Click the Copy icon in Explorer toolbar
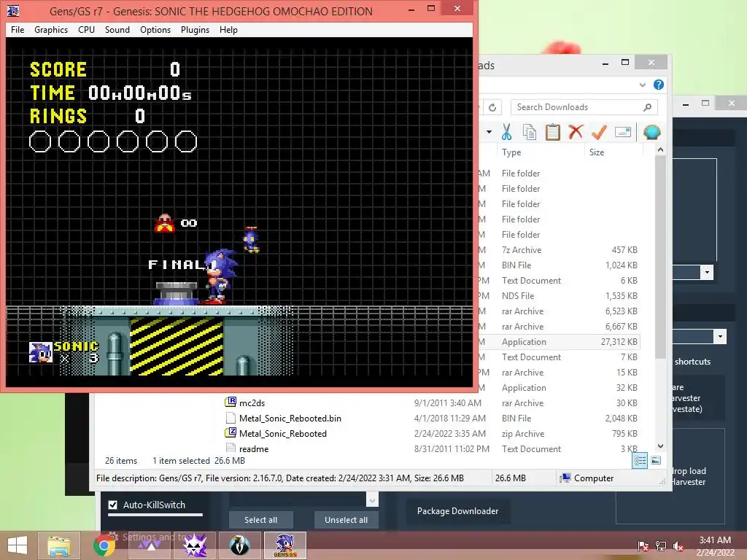Image resolution: width=747 pixels, height=560 pixels. click(x=530, y=132)
